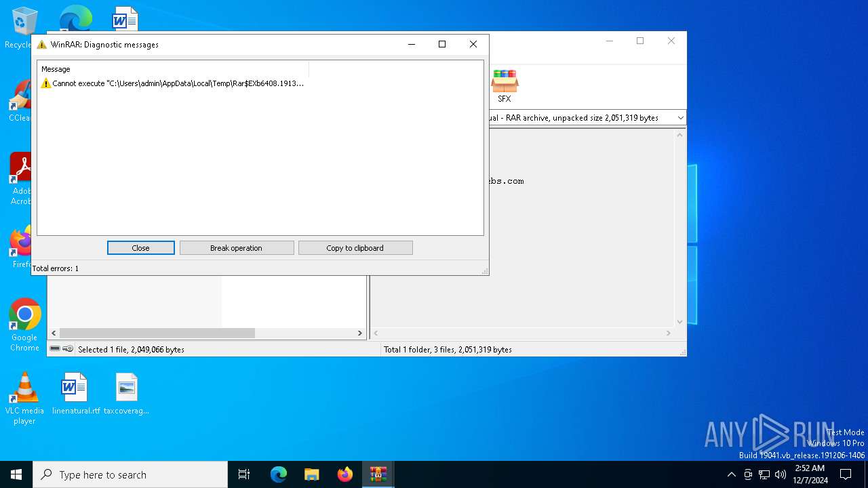
Task: Click right arrow of file list horizontal scrollbar
Action: pos(360,333)
